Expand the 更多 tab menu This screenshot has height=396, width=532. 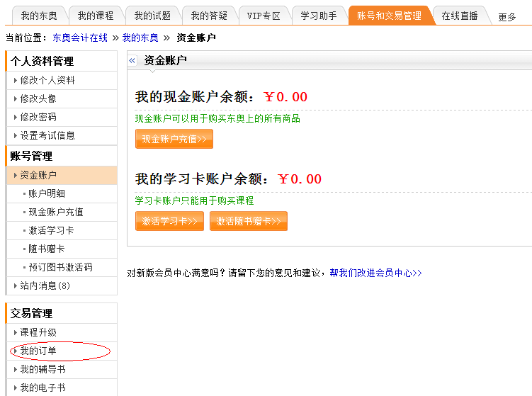tap(507, 17)
